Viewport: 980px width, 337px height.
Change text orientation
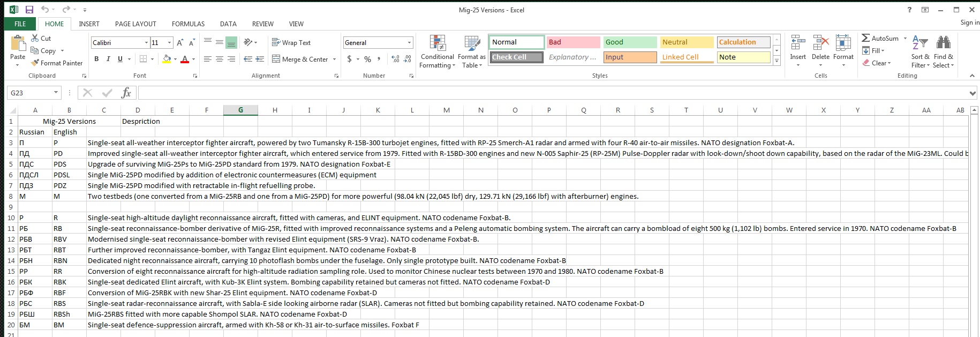248,42
